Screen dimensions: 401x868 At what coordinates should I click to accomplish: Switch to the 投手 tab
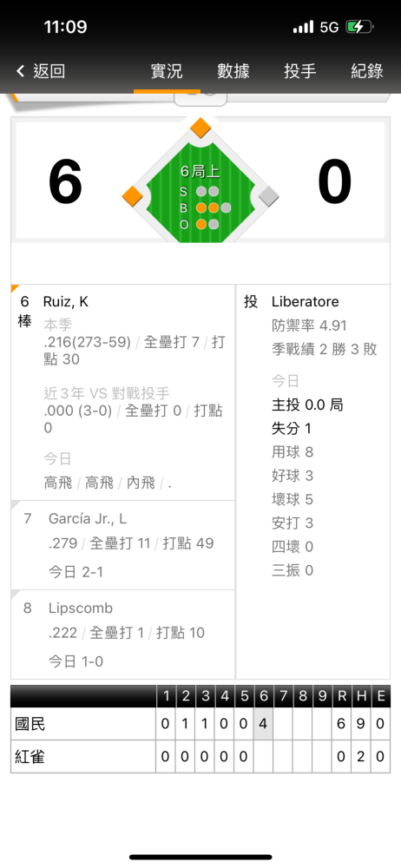(x=300, y=71)
